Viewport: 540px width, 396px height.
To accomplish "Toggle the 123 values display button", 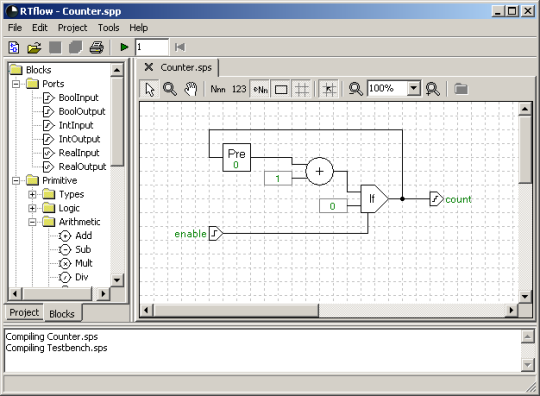I will 239,89.
